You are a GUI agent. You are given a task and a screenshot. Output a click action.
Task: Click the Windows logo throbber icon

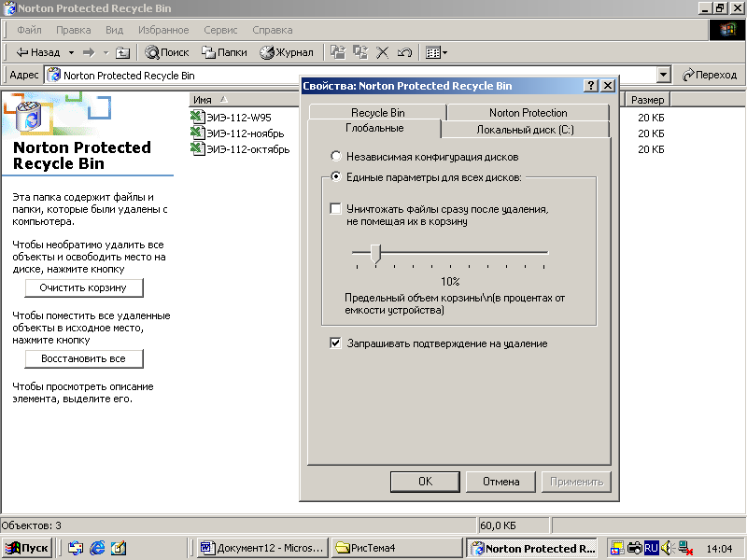click(727, 30)
